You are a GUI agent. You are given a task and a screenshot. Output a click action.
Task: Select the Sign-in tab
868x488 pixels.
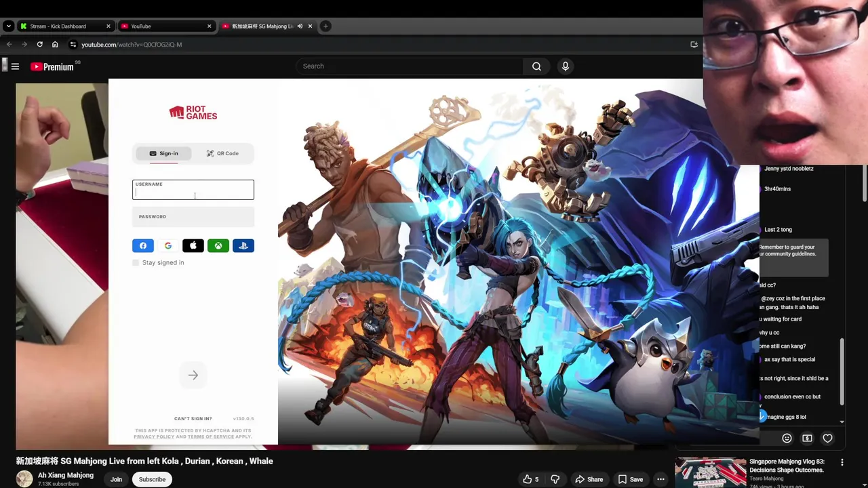coord(163,153)
